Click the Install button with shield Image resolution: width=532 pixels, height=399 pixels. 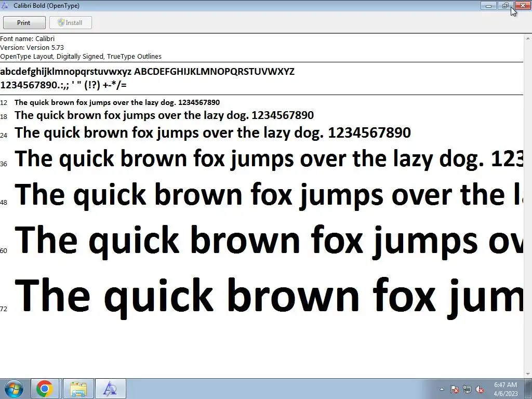(71, 23)
